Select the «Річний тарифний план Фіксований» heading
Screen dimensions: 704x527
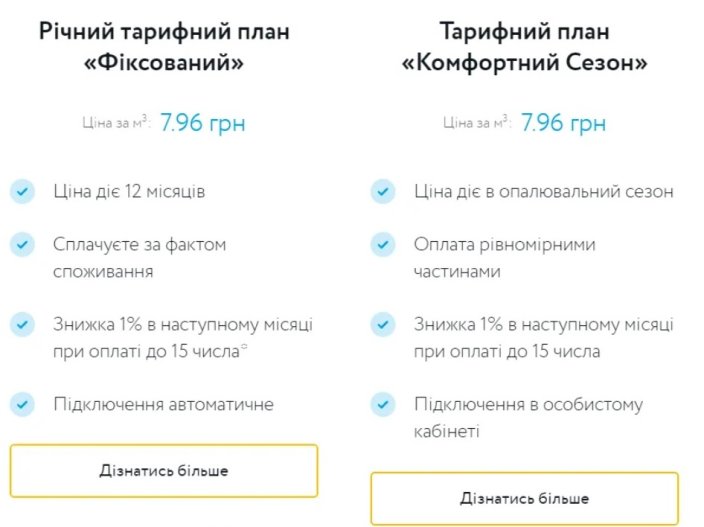click(x=164, y=46)
